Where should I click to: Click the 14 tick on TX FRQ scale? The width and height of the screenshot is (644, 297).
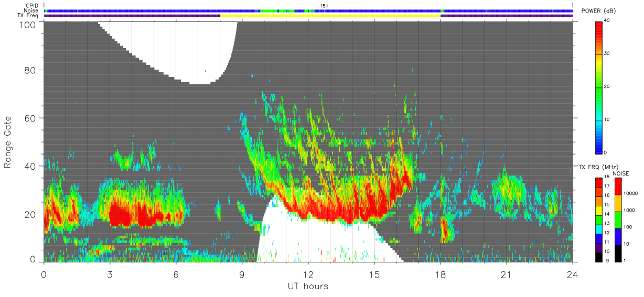pos(607,214)
